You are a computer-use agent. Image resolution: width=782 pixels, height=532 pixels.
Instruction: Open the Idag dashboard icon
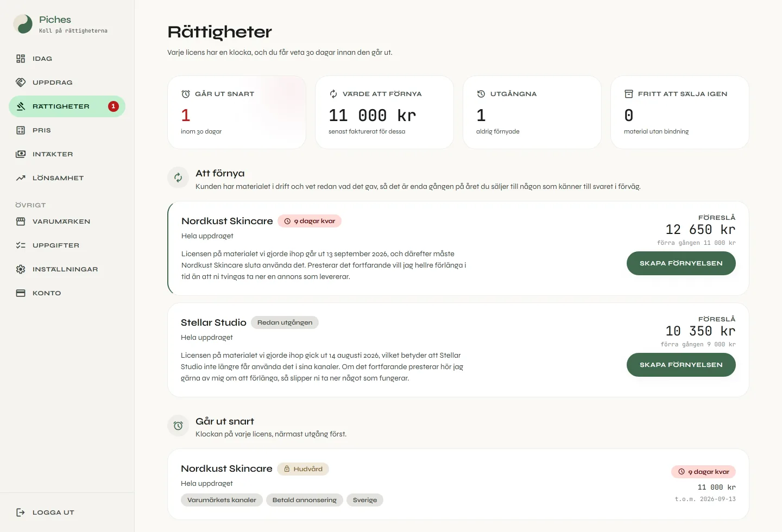(21, 59)
